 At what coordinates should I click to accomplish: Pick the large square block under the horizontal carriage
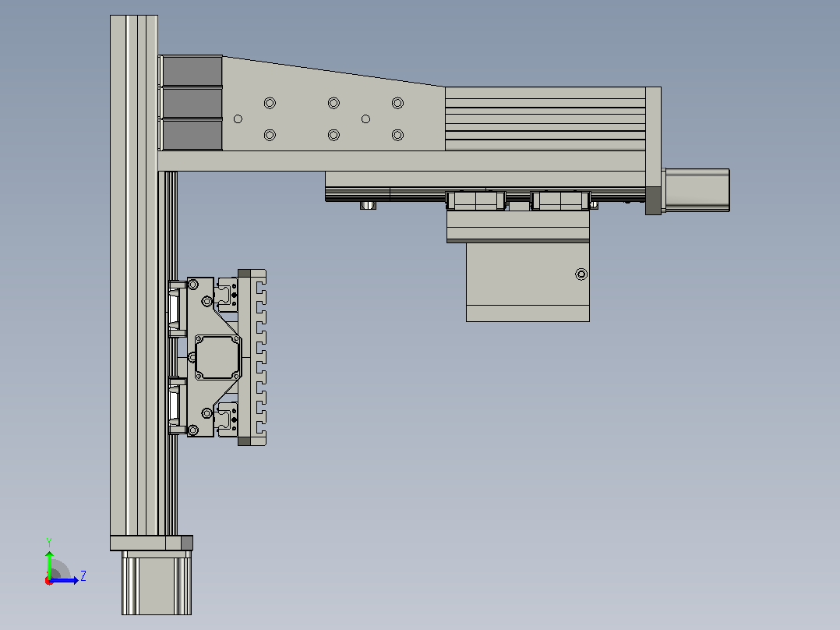[528, 282]
